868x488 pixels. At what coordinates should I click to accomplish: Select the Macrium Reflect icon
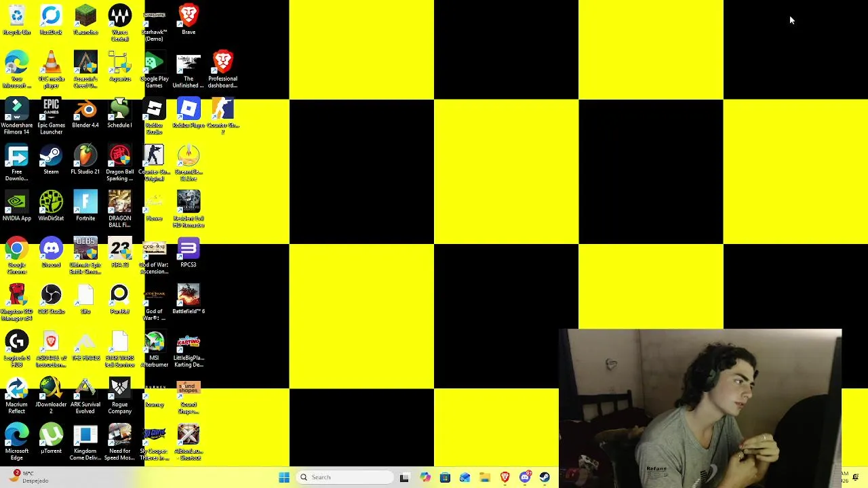point(17,396)
